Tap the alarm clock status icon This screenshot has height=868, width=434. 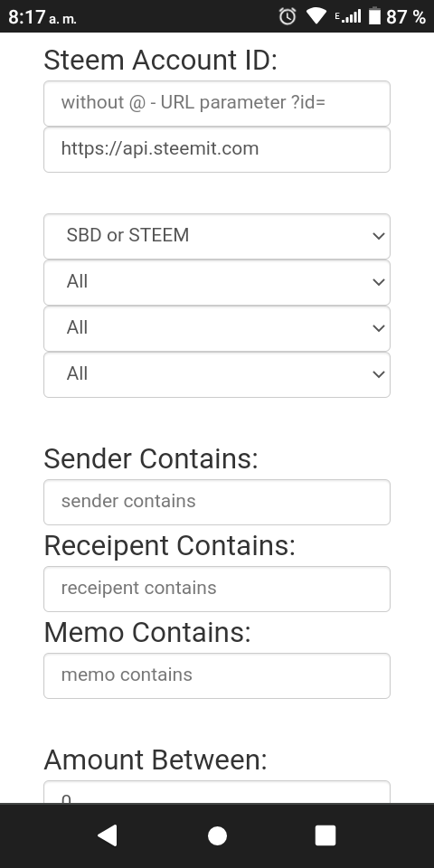point(288,16)
